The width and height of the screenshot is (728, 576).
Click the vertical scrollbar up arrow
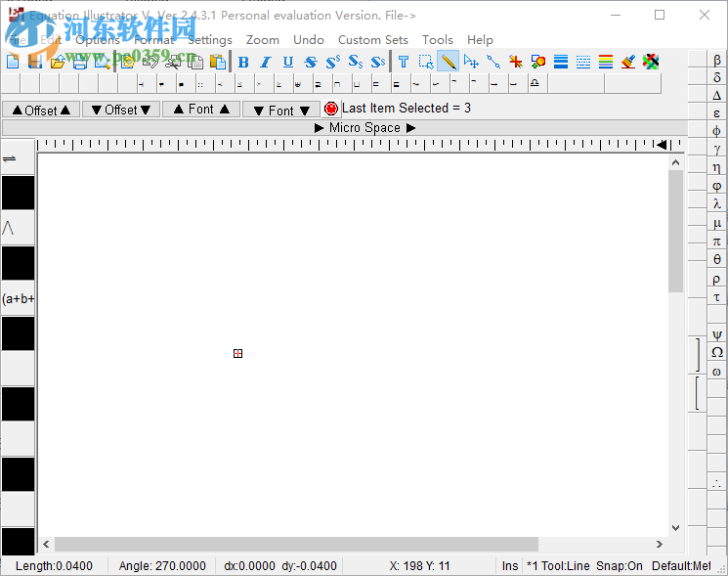(675, 162)
